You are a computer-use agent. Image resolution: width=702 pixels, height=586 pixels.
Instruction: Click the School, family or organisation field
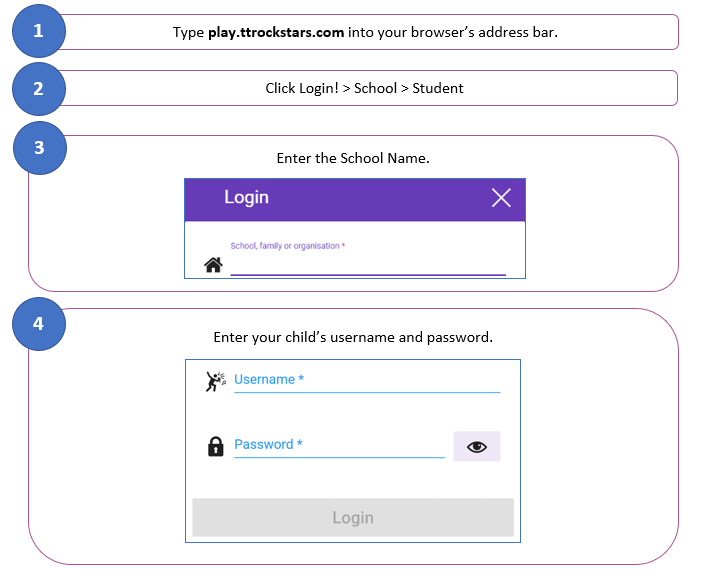point(368,264)
